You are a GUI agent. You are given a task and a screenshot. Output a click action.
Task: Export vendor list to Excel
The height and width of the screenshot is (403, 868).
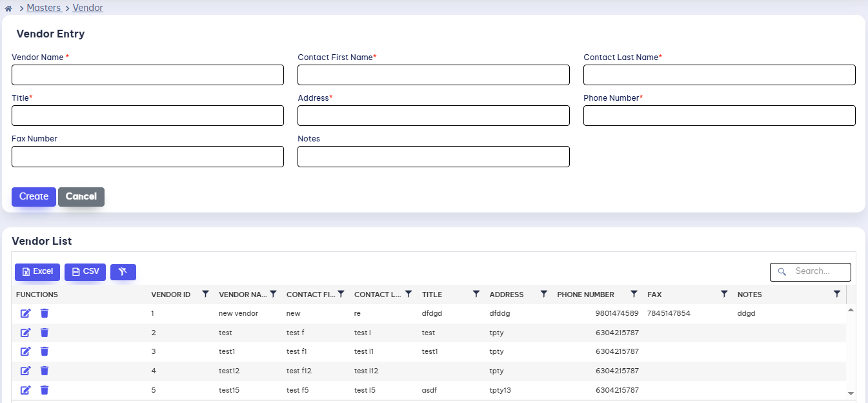point(37,272)
